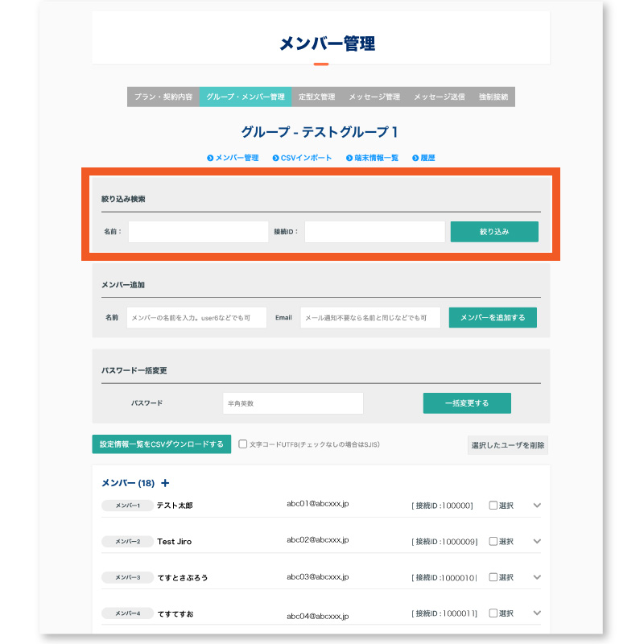Image resolution: width=644 pixels, height=644 pixels.
Task: Check the 選択 box for テスト太郎
Action: (x=493, y=506)
